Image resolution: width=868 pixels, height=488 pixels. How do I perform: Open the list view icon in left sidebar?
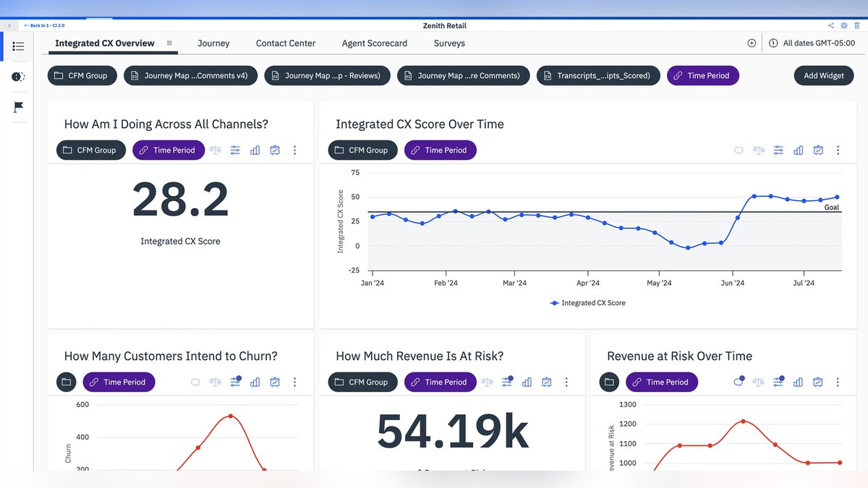pos(19,46)
